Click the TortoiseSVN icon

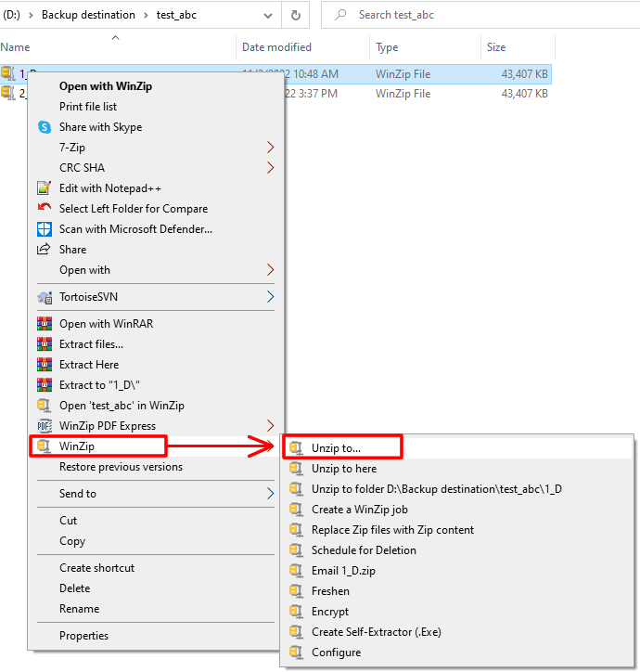coord(44,297)
